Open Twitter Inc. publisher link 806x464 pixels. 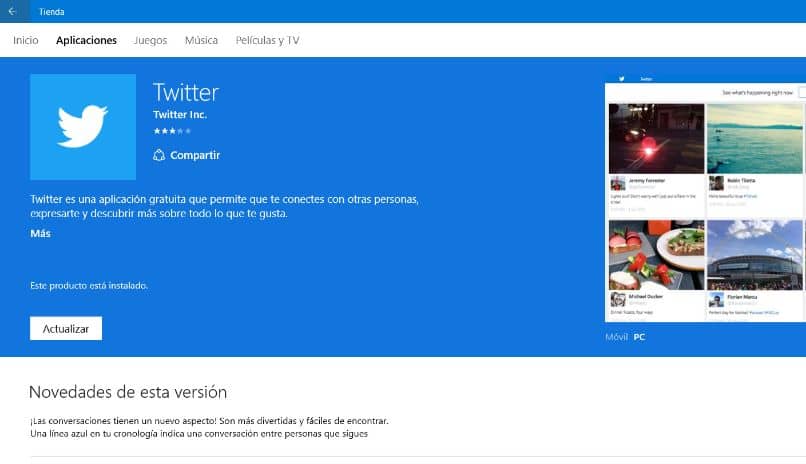point(180,115)
